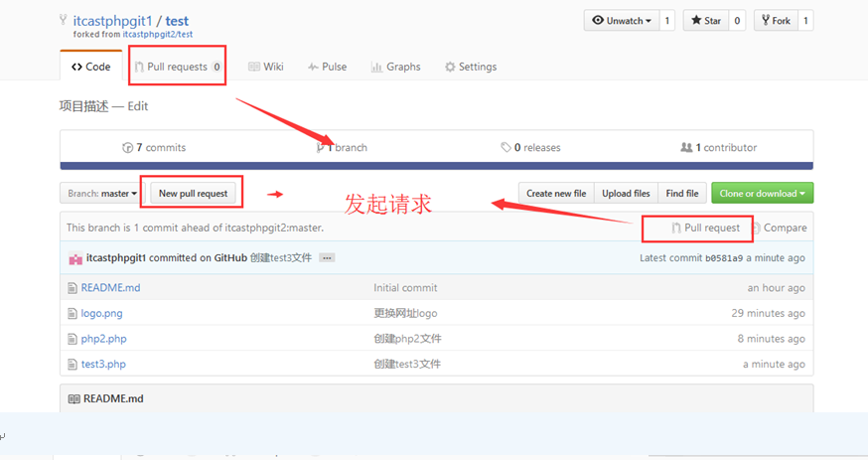Open itcastphpgit1 avatar in commit row
Image resolution: width=868 pixels, height=460 pixels.
[75, 258]
